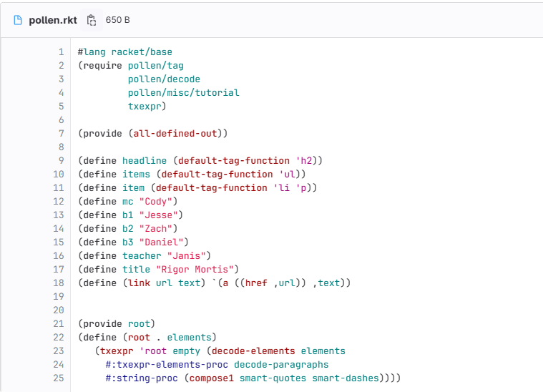Click 'empty' on line 23

click(186, 351)
